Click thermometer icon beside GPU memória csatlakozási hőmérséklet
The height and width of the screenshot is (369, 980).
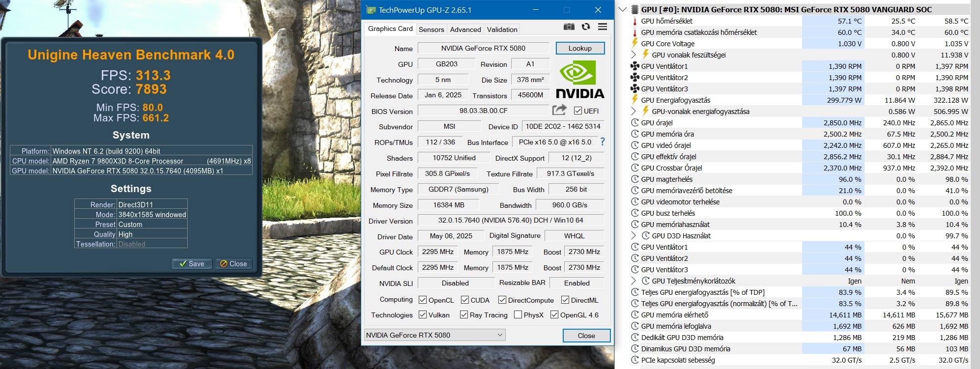635,32
